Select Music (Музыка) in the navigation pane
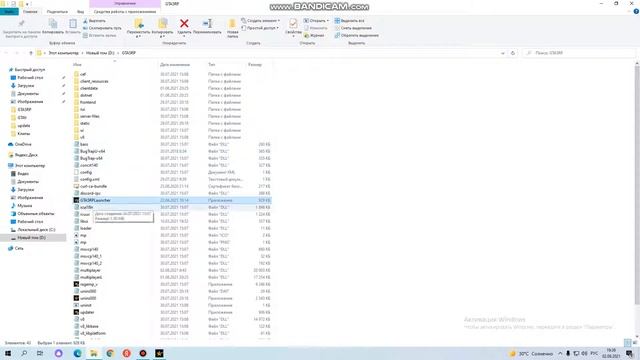 (x=24, y=206)
